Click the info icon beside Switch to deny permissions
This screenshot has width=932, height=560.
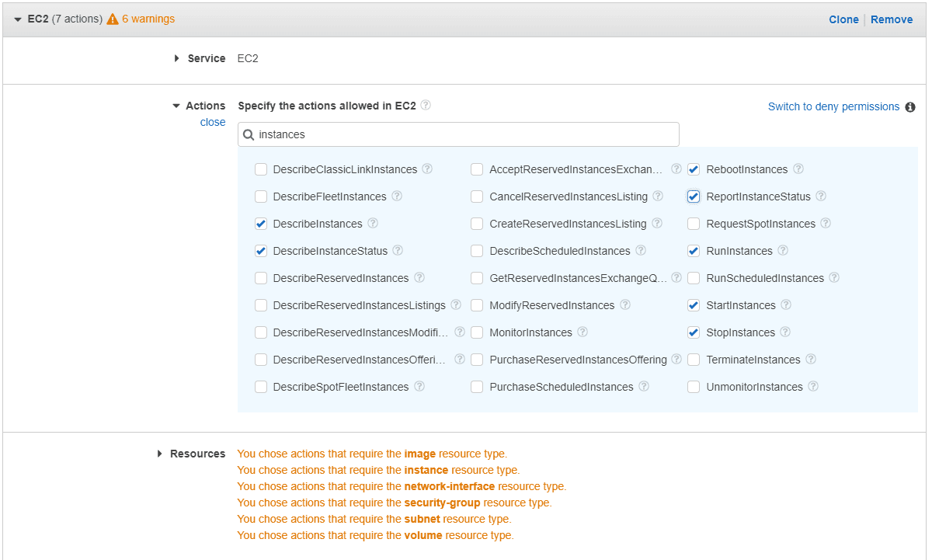tap(909, 106)
